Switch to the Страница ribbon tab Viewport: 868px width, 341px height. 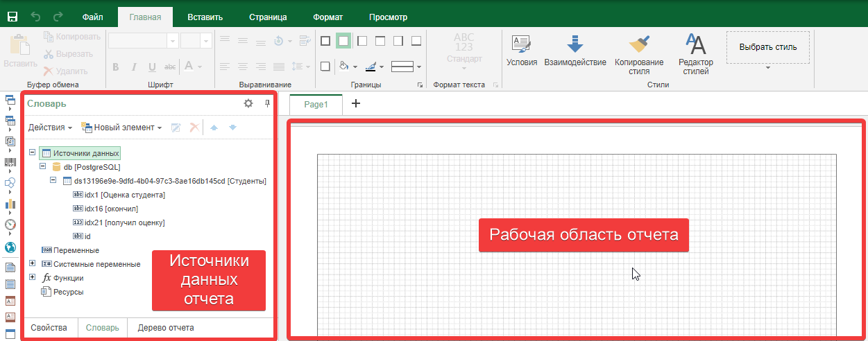coord(268,17)
